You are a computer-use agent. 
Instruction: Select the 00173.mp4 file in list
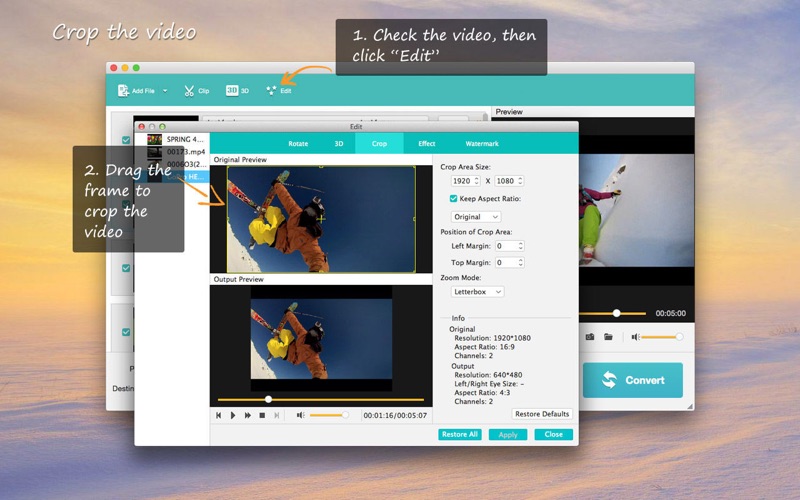point(172,152)
